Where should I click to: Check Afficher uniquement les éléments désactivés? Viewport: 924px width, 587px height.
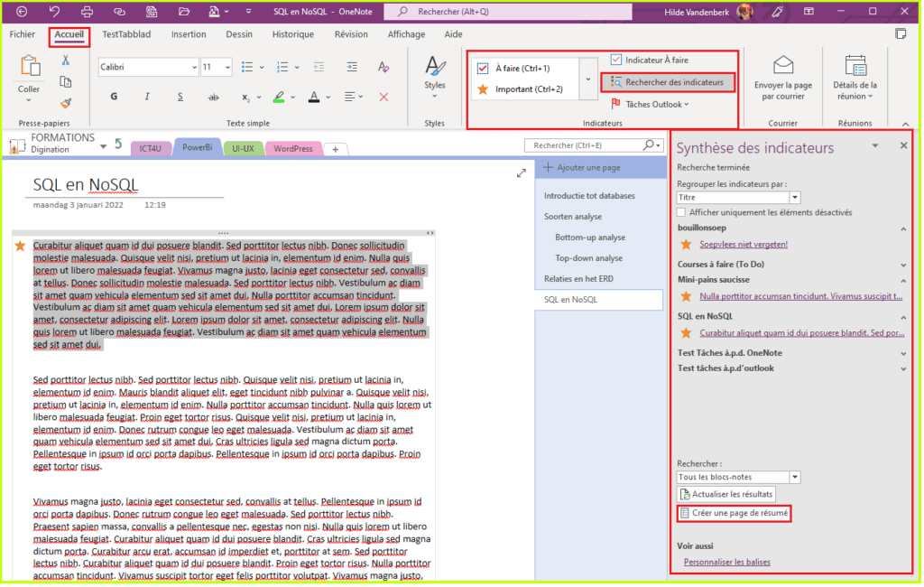click(x=683, y=212)
